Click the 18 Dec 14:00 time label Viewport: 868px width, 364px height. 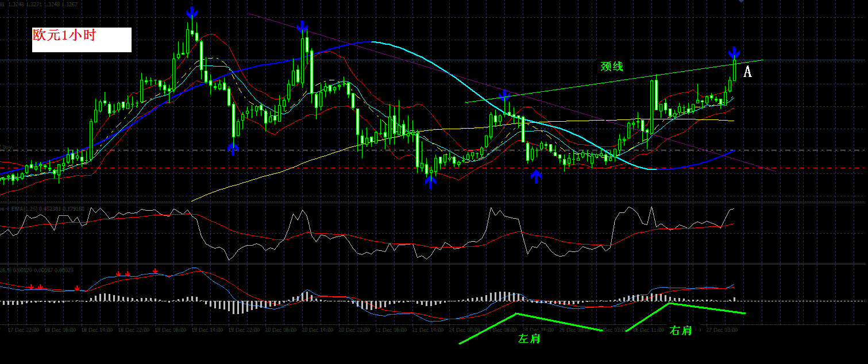click(97, 330)
